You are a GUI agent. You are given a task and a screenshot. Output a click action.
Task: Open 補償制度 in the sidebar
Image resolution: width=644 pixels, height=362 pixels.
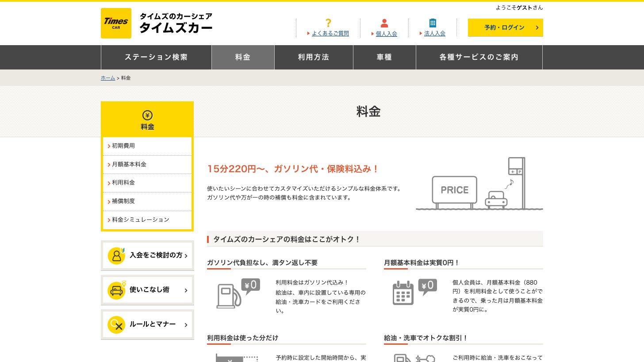point(147,201)
